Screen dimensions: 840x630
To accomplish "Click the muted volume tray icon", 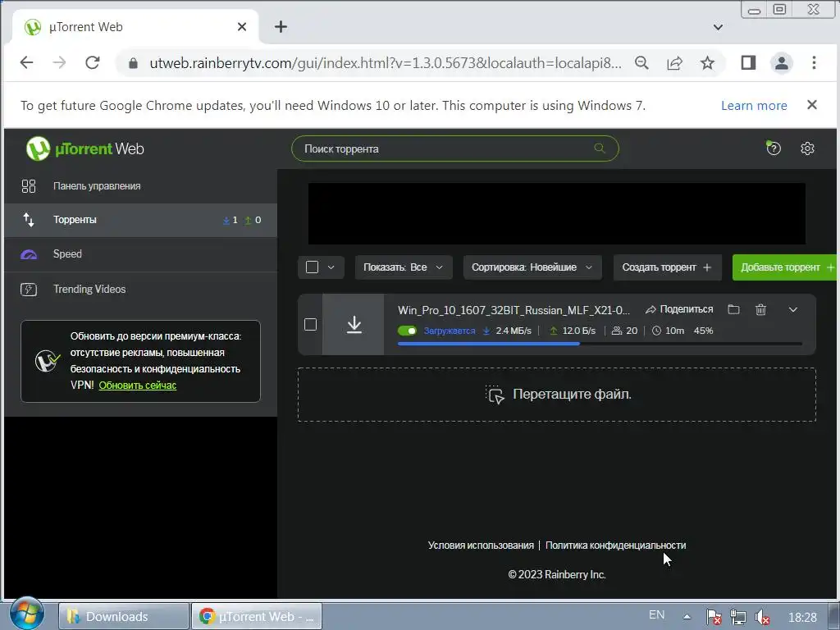I will click(x=762, y=617).
